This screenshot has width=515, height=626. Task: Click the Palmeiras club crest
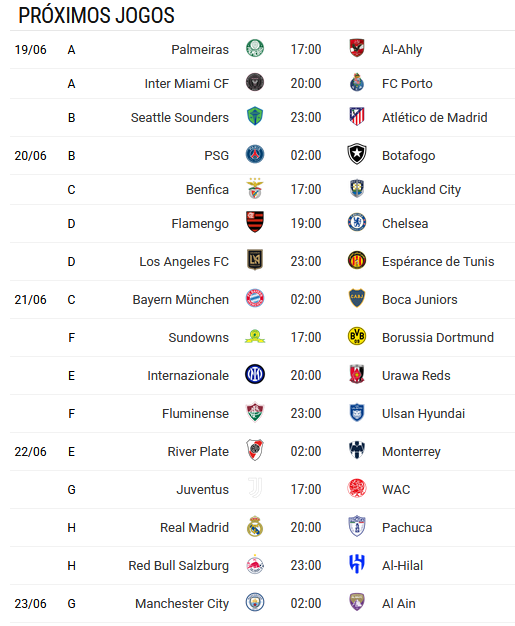tap(255, 48)
